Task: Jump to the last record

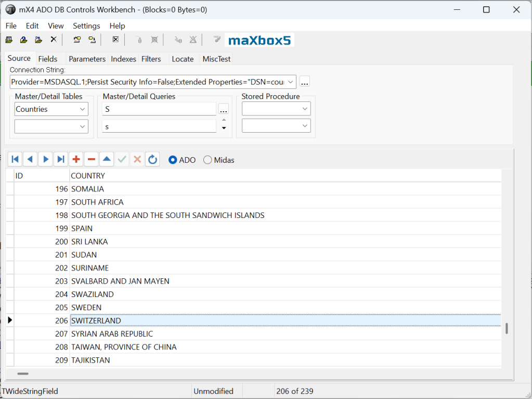Action: pos(61,160)
